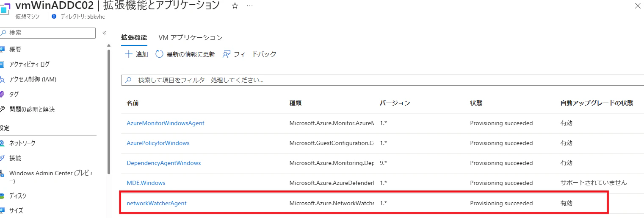Screen dimensions: 644x218
Task: Click 有効 in the AzureMonitorWindowsAgent row
Action: pyautogui.click(x=566, y=123)
